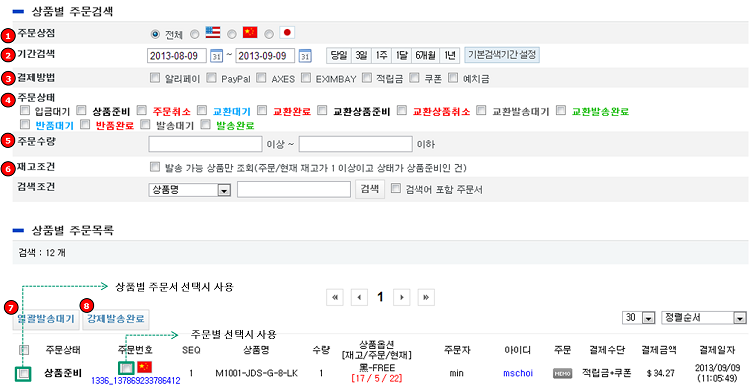
Task: Check the 반품완료 order status
Action: [x=86, y=125]
